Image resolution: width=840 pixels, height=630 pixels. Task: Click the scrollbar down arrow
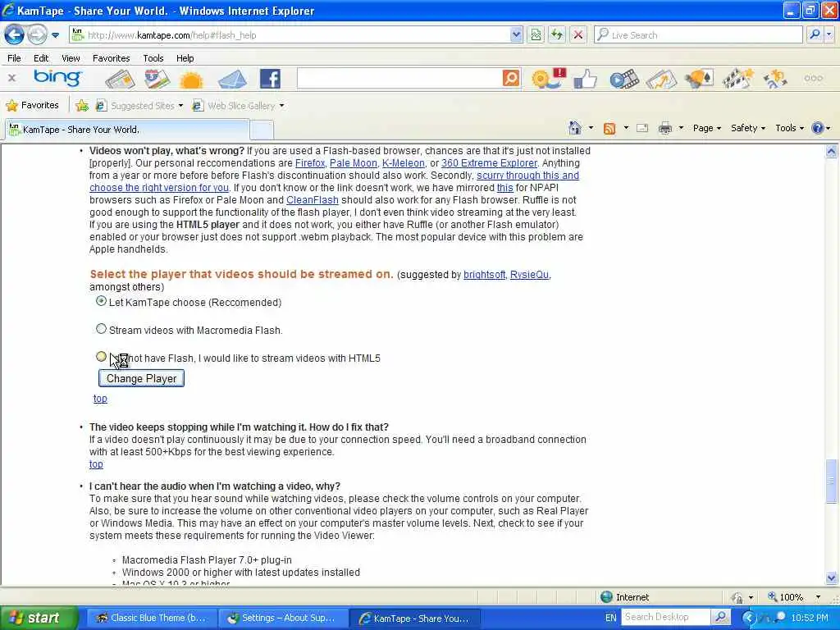[831, 577]
